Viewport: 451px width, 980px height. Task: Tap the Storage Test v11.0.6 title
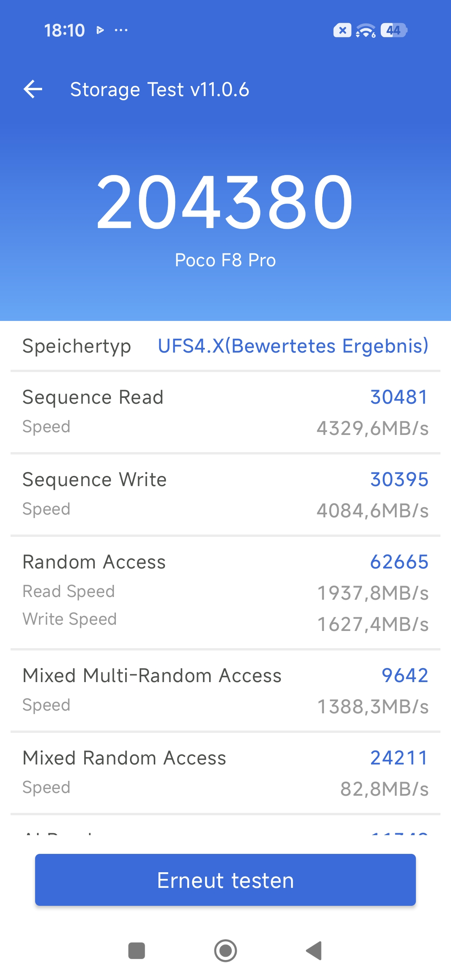(160, 89)
